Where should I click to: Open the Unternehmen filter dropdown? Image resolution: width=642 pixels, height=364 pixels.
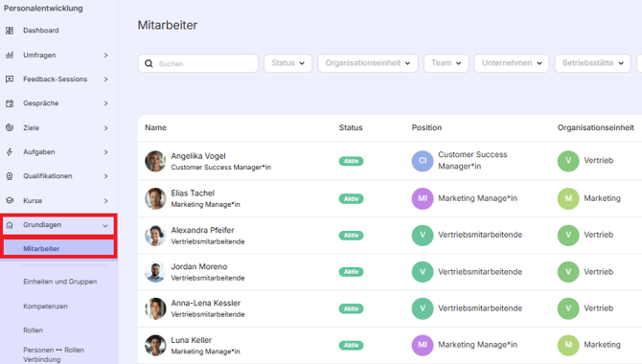click(x=512, y=63)
